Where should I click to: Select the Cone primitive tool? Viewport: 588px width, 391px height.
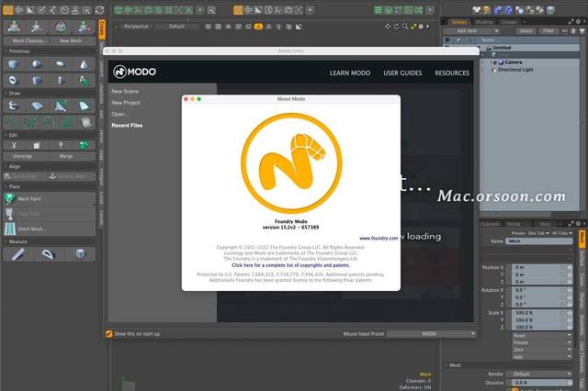[84, 64]
